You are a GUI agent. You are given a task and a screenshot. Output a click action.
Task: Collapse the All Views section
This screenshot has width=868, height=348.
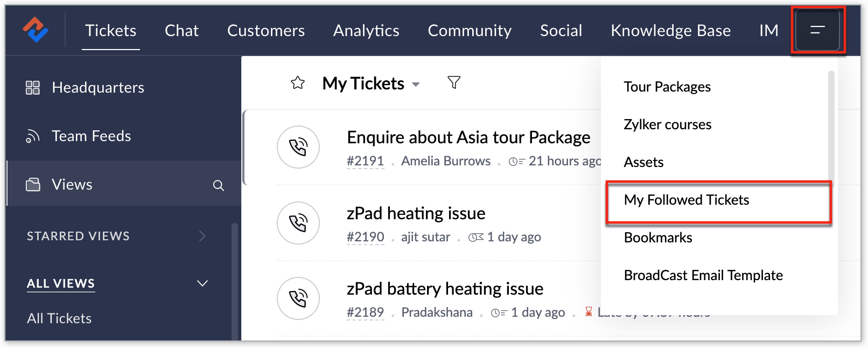click(x=202, y=283)
